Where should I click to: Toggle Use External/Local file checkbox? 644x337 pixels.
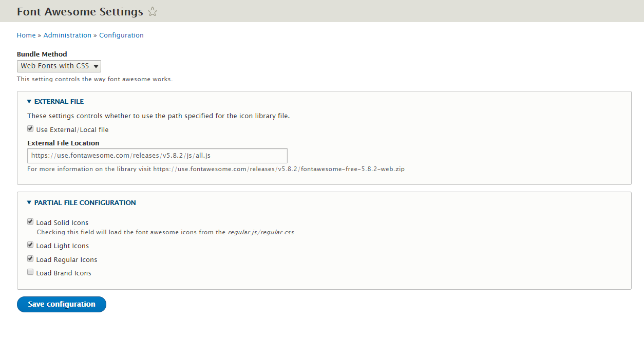pyautogui.click(x=30, y=129)
